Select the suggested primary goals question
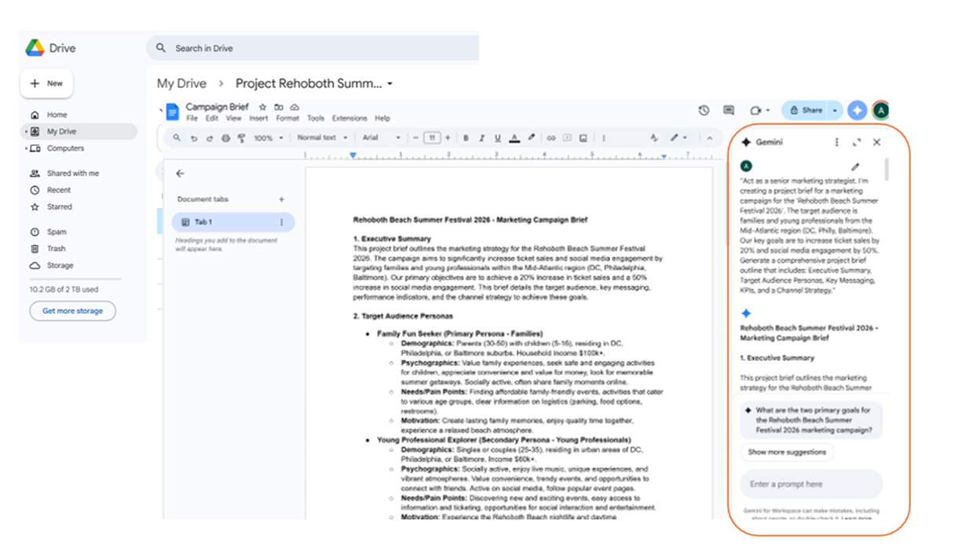The image size is (980, 551). click(811, 420)
